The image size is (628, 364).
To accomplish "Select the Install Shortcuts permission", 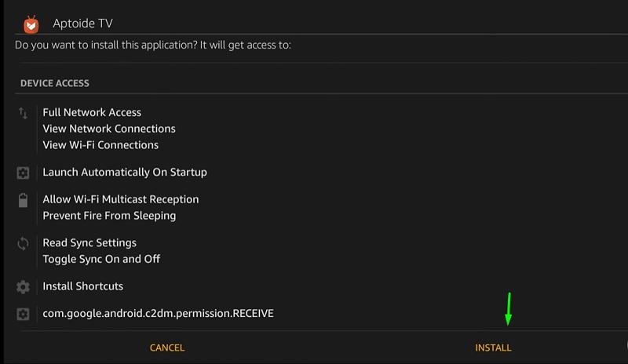I will [x=83, y=286].
